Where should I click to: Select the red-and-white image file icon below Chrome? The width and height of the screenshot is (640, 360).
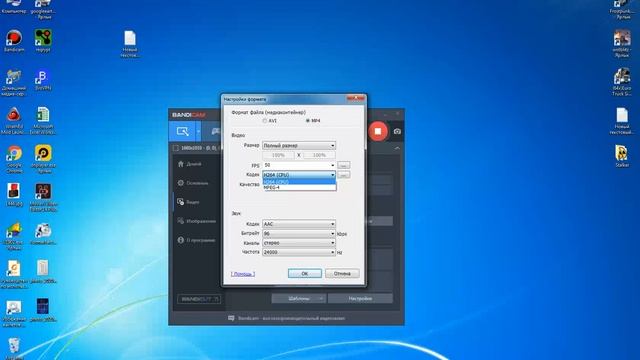(14, 195)
